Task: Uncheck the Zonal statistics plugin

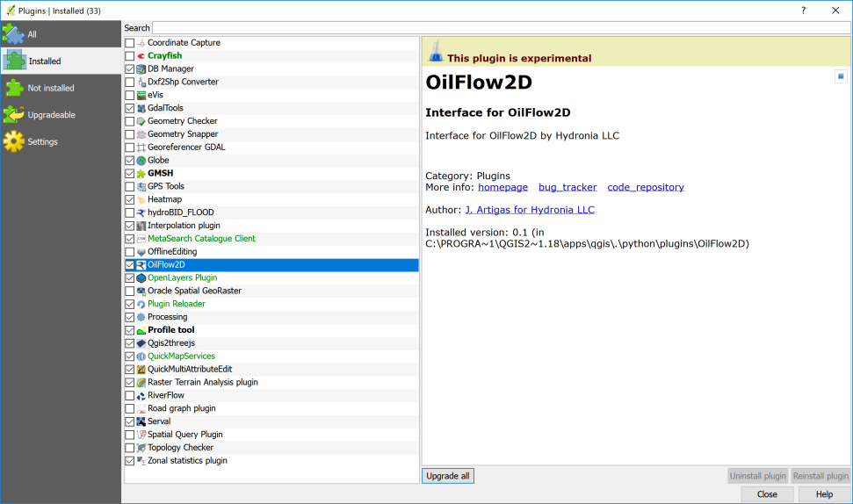Action: (x=130, y=461)
